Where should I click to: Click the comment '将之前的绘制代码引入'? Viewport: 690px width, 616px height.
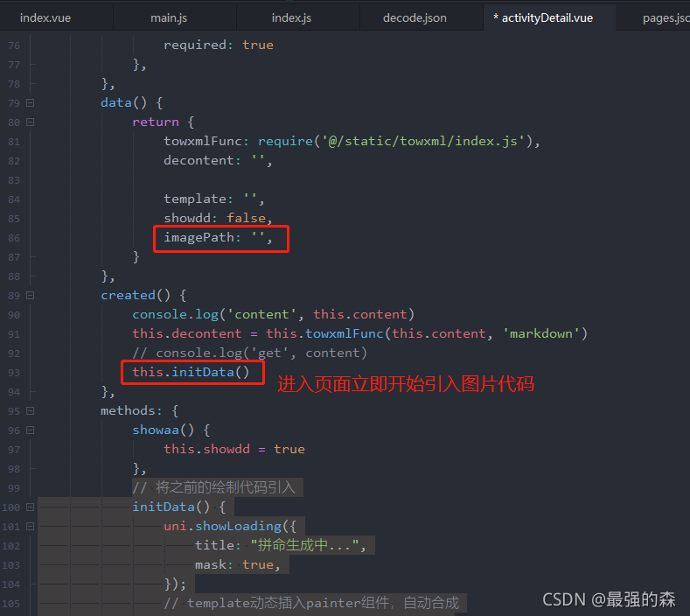[x=214, y=487]
